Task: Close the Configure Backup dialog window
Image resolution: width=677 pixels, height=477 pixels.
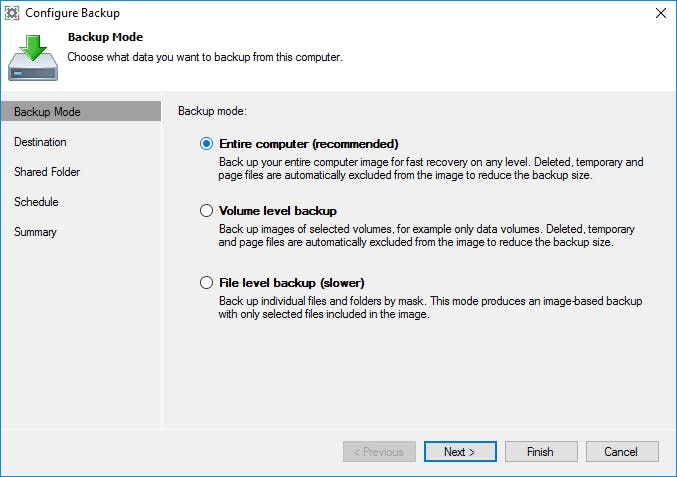Action: click(660, 13)
